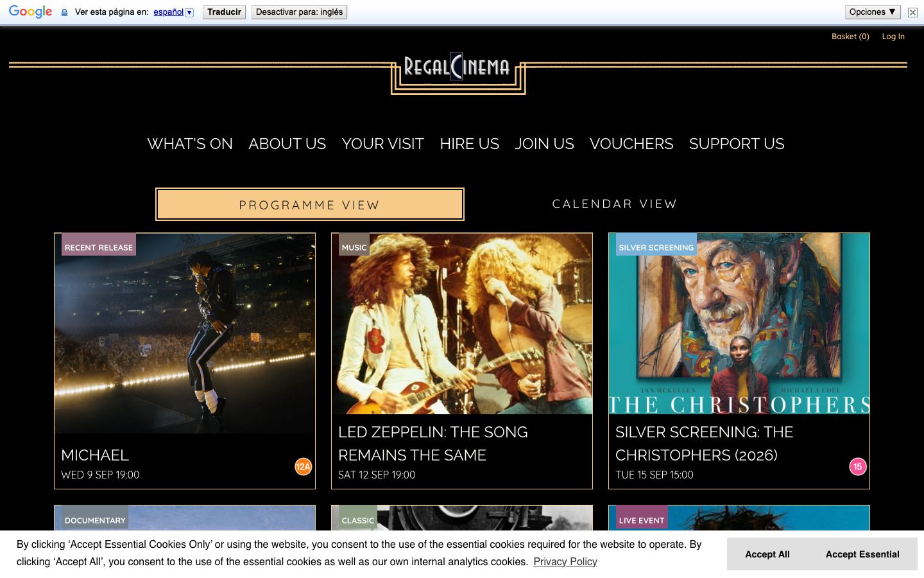Click Desactivar para: inglés button
This screenshot has width=924, height=578.
click(x=299, y=12)
